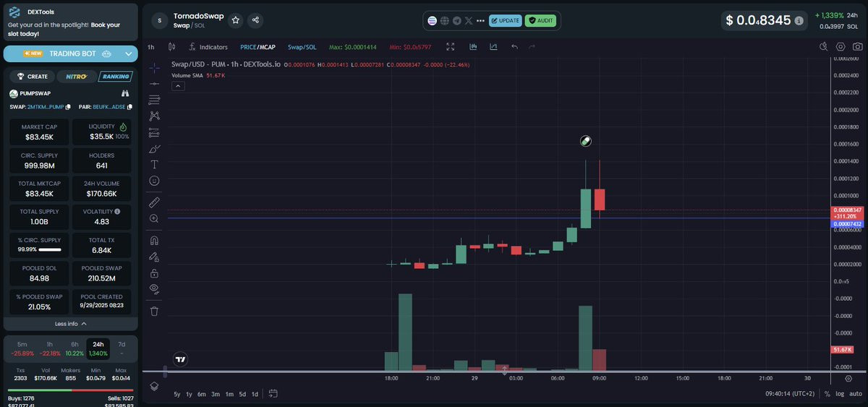
Task: Set chart range to 5y
Action: point(177,394)
